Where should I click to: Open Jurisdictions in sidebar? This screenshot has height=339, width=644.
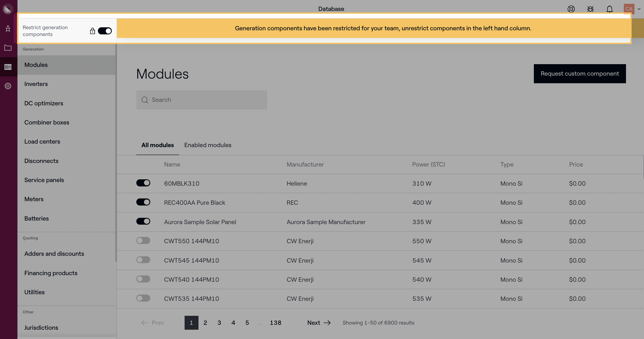[67, 328]
